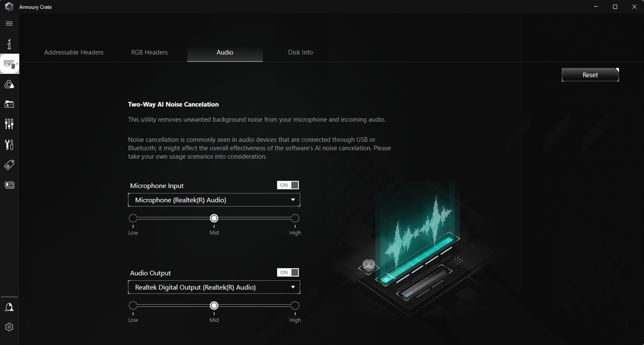Image resolution: width=644 pixels, height=345 pixels.
Task: Set Microphone Input slider to High
Action: [295, 218]
